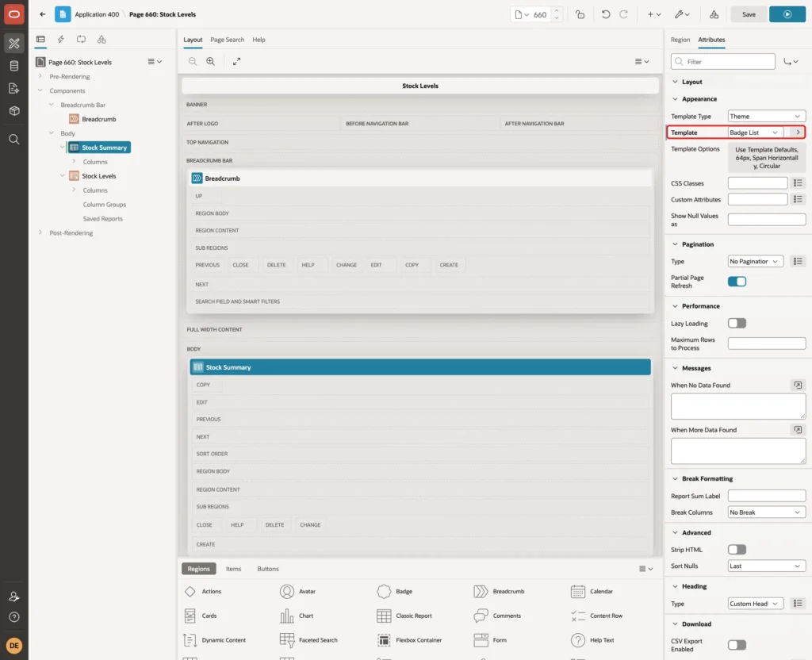
Task: Toggle the Strip HTML switch
Action: coord(737,550)
